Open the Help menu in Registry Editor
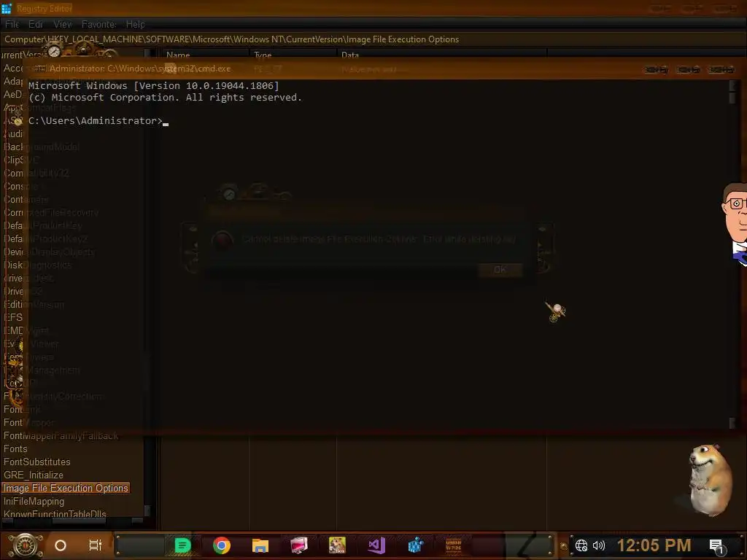 [x=135, y=24]
